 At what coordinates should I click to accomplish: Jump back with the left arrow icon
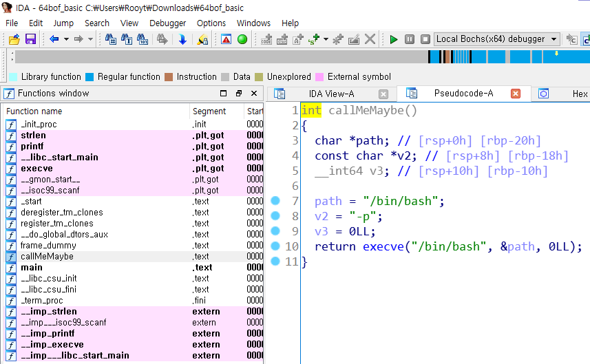54,39
